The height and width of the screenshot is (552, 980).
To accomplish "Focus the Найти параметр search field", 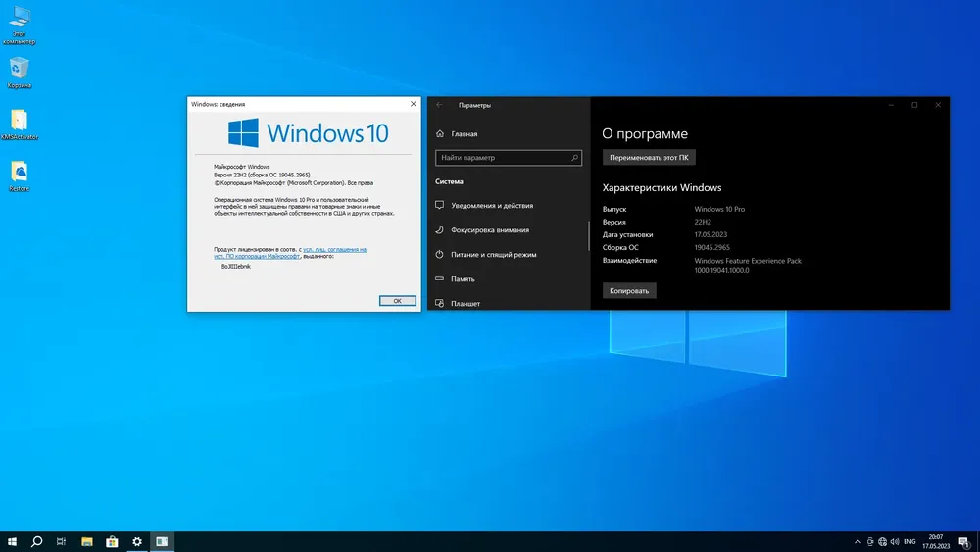I will pyautogui.click(x=508, y=158).
